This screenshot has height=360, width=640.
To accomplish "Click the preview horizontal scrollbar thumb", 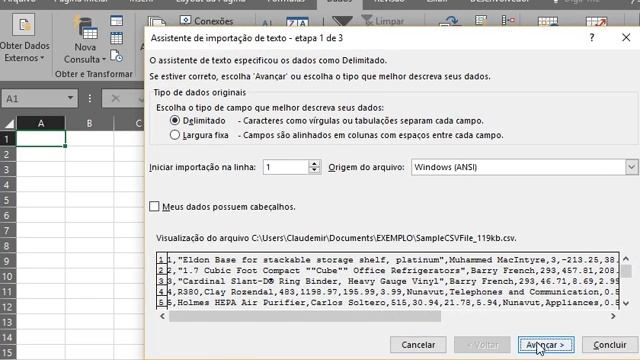I will click(305, 316).
